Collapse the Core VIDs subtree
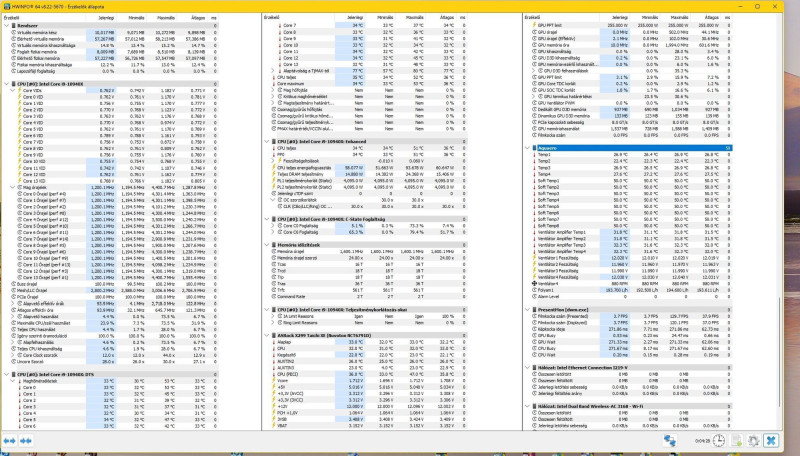 click(x=13, y=90)
